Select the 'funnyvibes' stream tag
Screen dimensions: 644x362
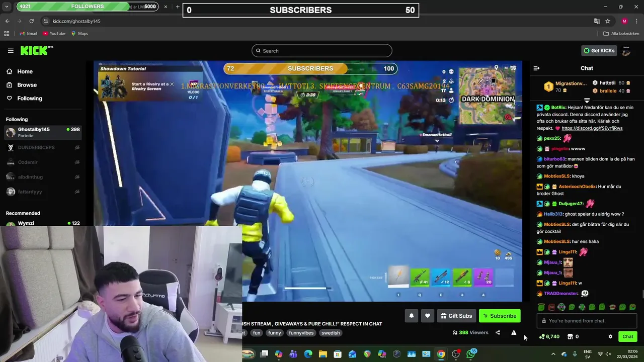301,333
